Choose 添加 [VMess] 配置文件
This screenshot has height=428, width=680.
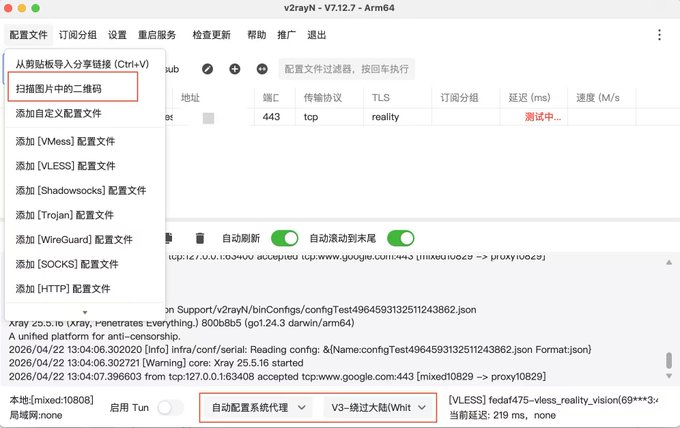[x=85, y=141]
